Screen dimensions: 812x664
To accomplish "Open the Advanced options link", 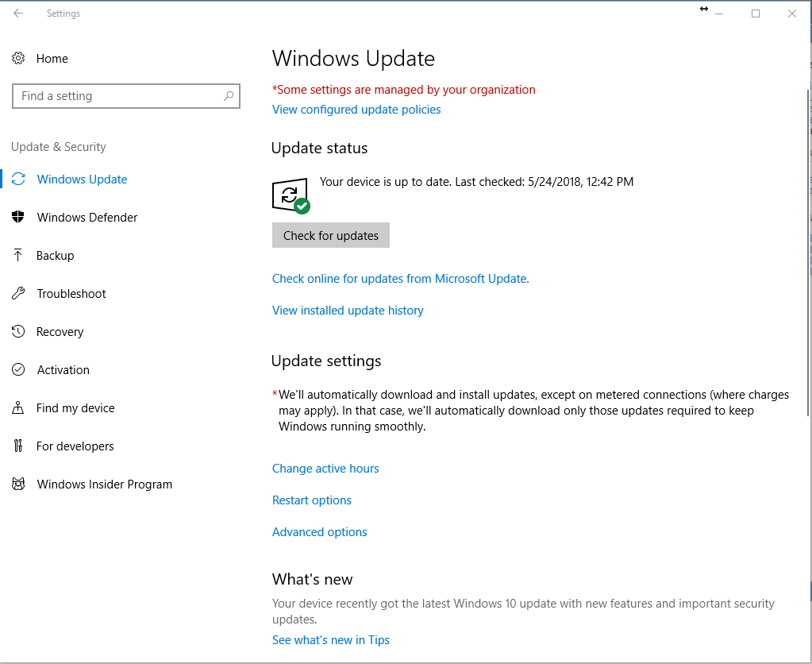I will click(320, 532).
